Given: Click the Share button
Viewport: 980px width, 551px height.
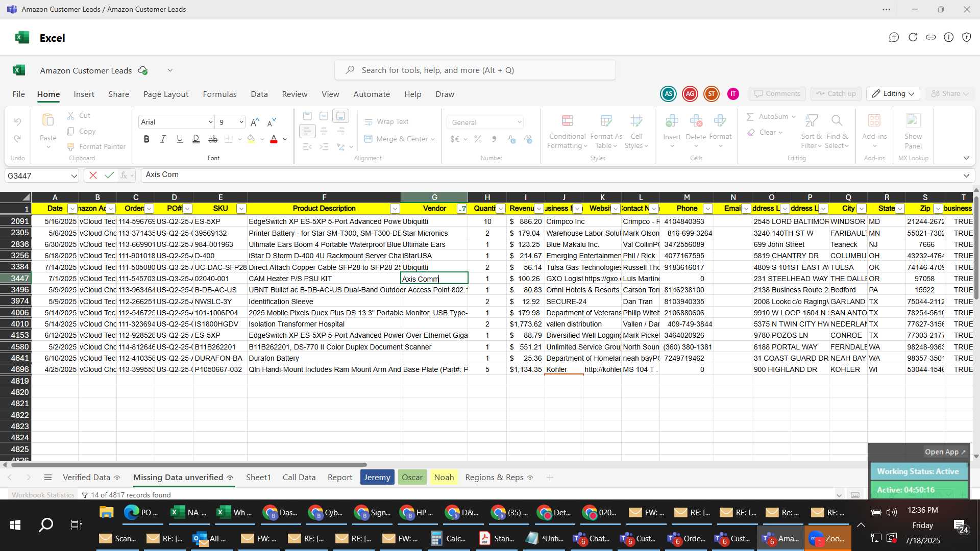Looking at the screenshot, I should (x=949, y=94).
